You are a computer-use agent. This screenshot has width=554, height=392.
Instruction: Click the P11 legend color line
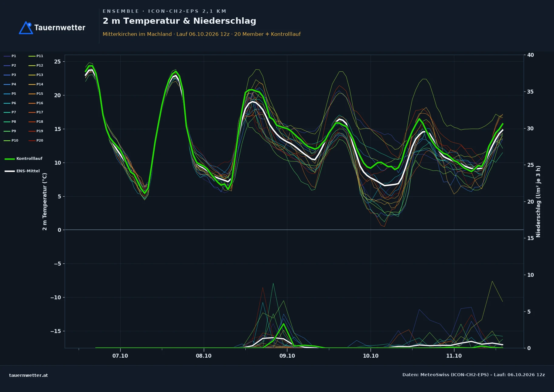32,56
